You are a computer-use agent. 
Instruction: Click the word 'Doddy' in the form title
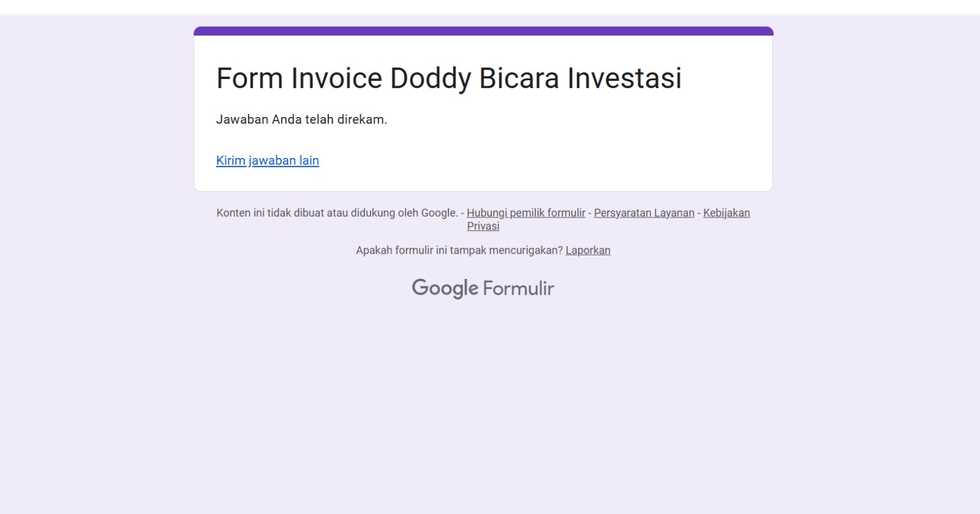(431, 78)
